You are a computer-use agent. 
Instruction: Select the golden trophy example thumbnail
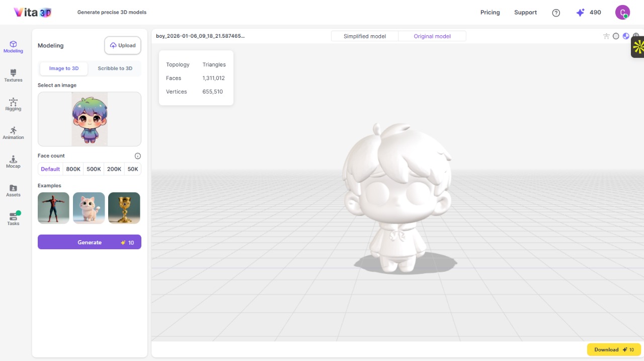click(x=124, y=208)
